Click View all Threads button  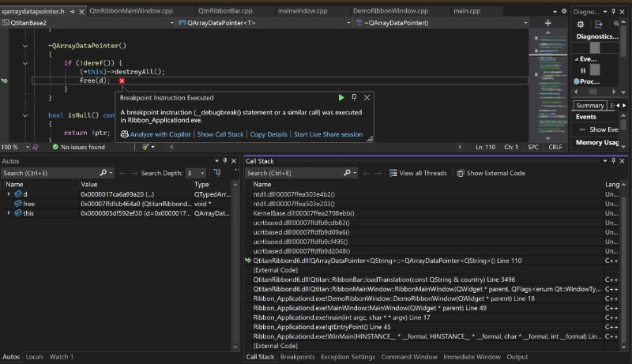point(418,173)
